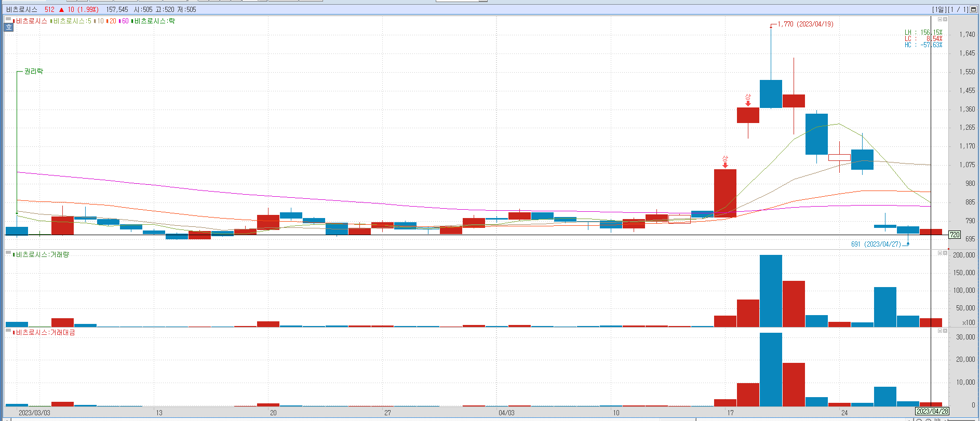Open the 거래대금 pane's legend icon
This screenshot has width=980, height=421.
pyautogui.click(x=8, y=331)
